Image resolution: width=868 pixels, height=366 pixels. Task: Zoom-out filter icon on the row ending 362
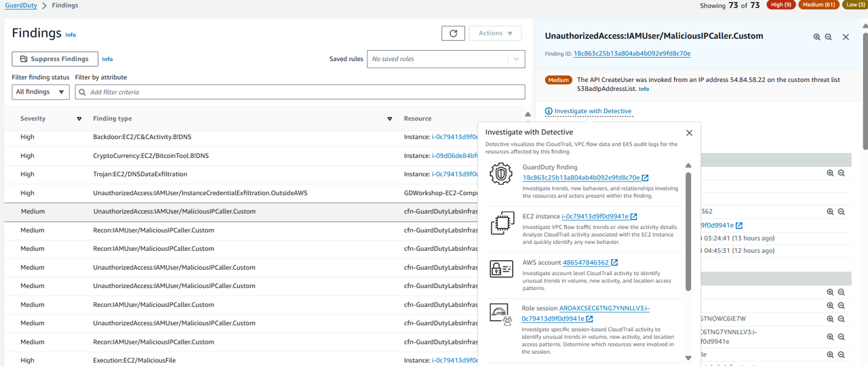(842, 211)
